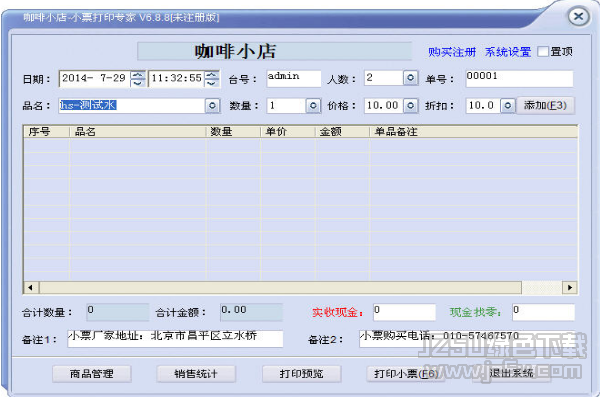Open the 人数 dropdown button

coord(410,78)
